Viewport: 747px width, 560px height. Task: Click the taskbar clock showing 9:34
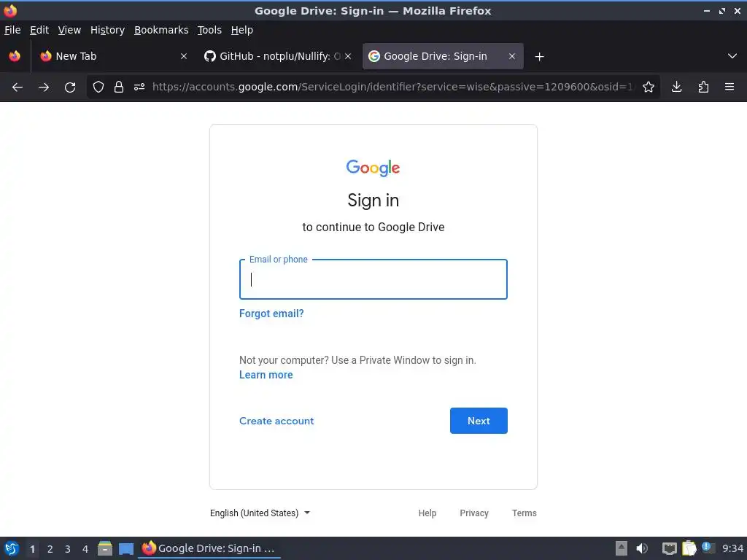732,548
